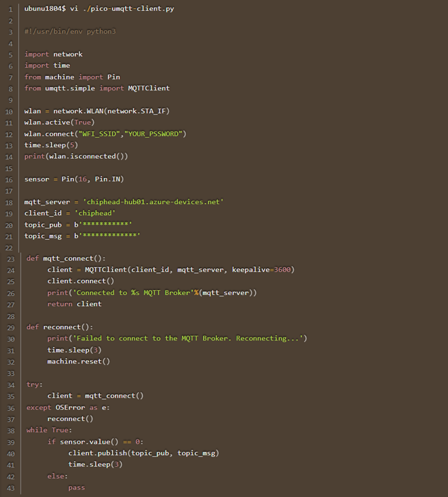Click the 'while True:' line
Viewport: 448px width, 497px height.
tap(49, 430)
